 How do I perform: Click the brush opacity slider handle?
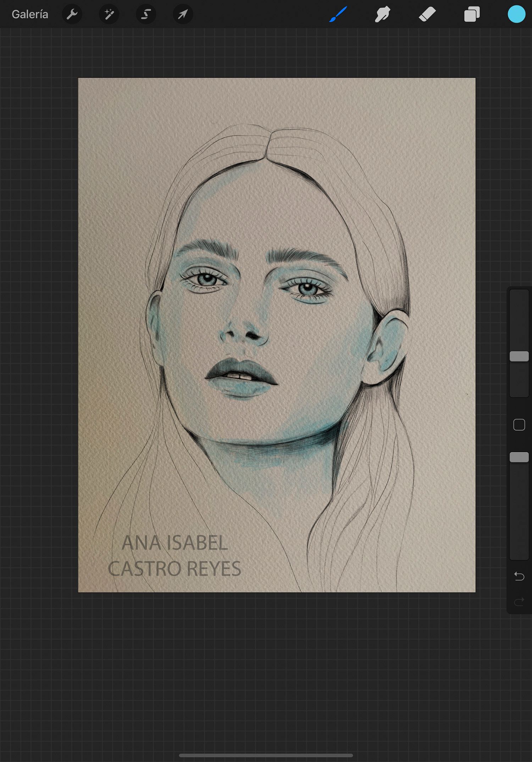pyautogui.click(x=519, y=457)
